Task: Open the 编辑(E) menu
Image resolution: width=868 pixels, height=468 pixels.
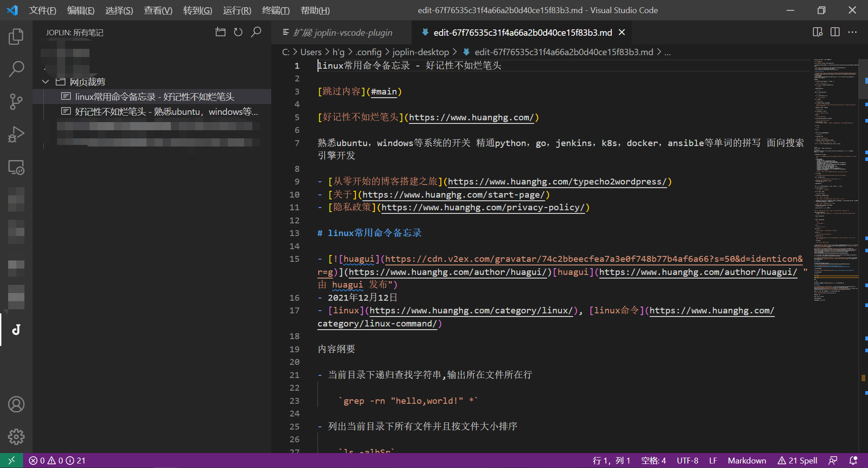Action: point(80,10)
